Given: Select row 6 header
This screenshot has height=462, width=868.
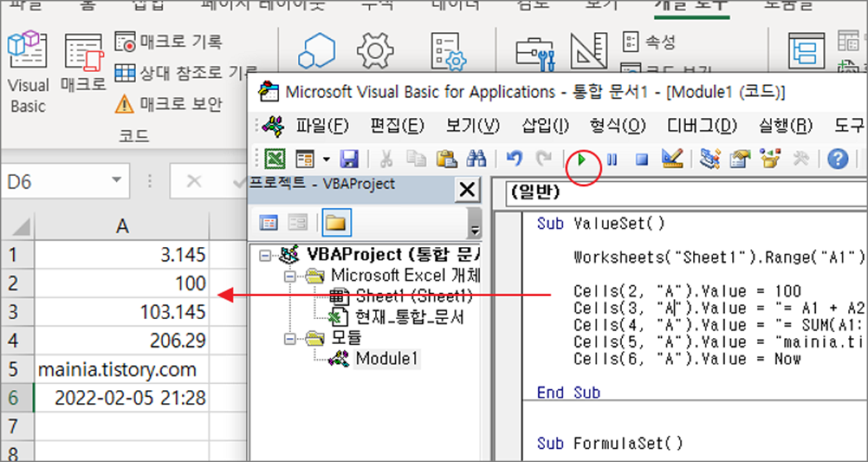Looking at the screenshot, I should pos(17,397).
